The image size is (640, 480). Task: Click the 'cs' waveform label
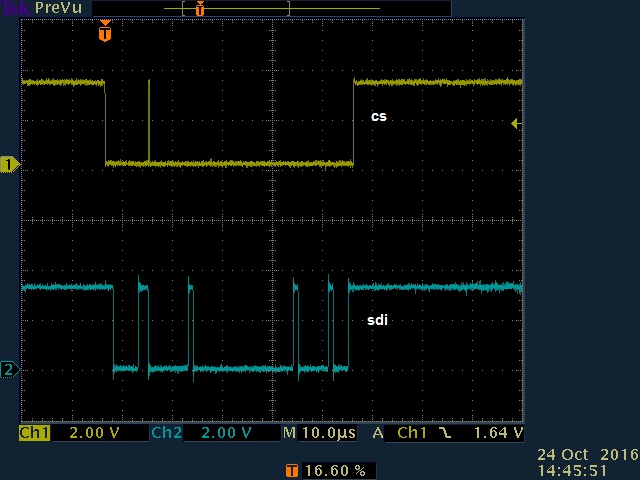379,116
